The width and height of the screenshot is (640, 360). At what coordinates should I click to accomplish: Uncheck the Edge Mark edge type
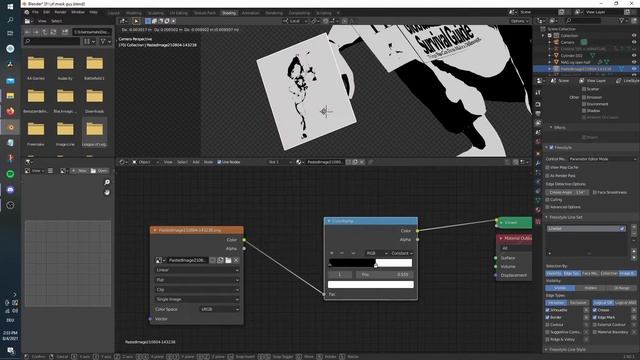click(x=595, y=317)
